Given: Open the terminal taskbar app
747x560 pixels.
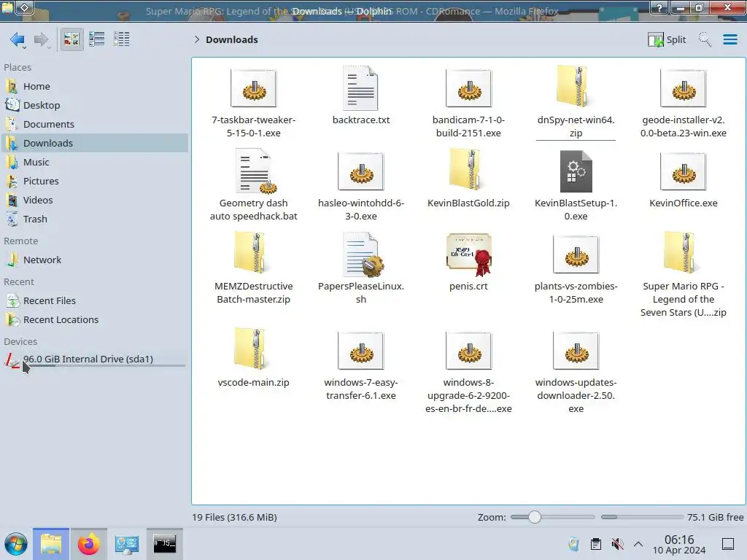Looking at the screenshot, I should coord(164,544).
